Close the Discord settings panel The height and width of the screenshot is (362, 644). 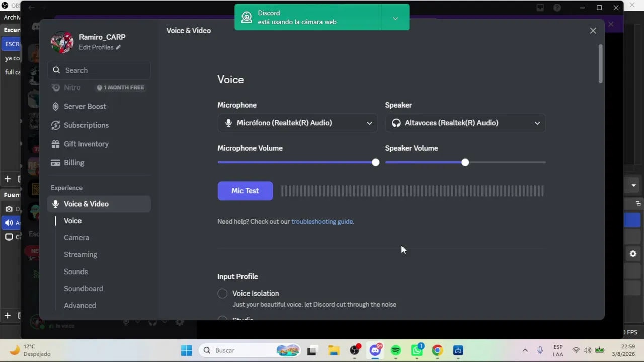pyautogui.click(x=593, y=31)
